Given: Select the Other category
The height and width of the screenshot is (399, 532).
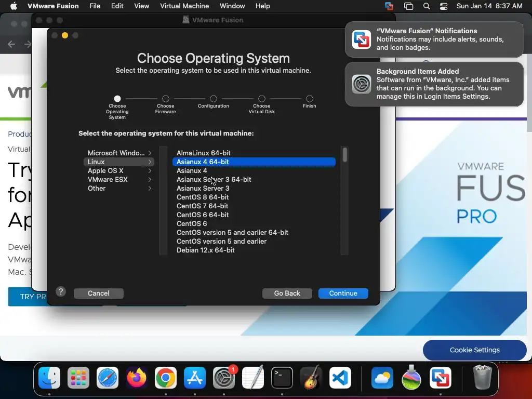Looking at the screenshot, I should [x=119, y=188].
